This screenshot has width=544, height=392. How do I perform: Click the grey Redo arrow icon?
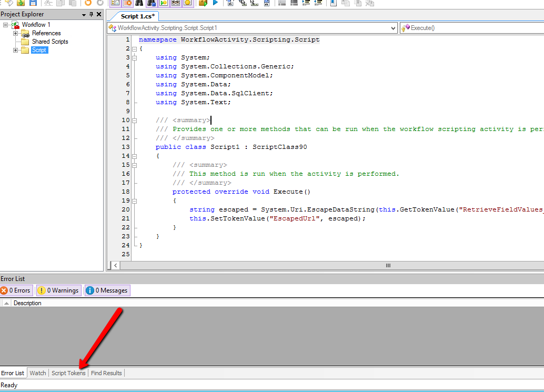point(100,3)
